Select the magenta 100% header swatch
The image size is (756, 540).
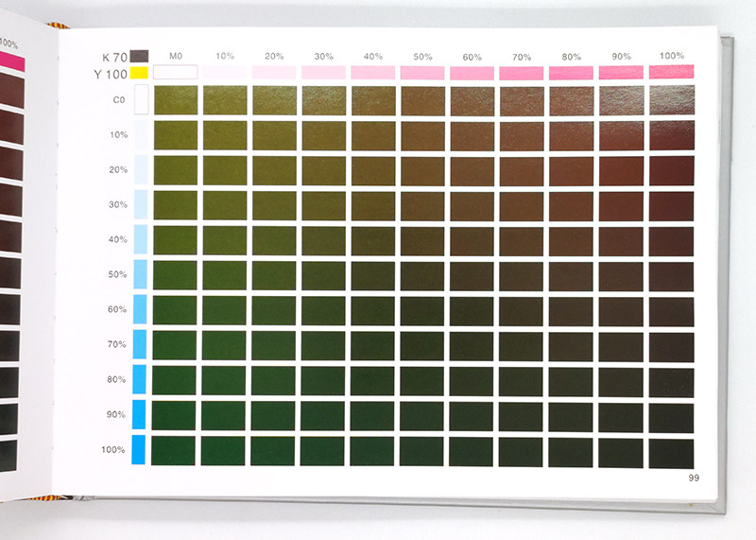pyautogui.click(x=672, y=72)
